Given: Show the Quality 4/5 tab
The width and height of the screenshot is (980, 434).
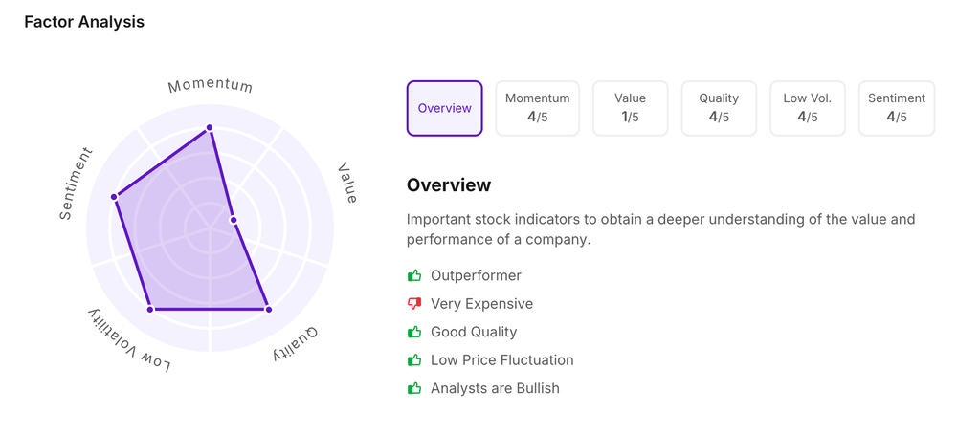Looking at the screenshot, I should coord(719,108).
